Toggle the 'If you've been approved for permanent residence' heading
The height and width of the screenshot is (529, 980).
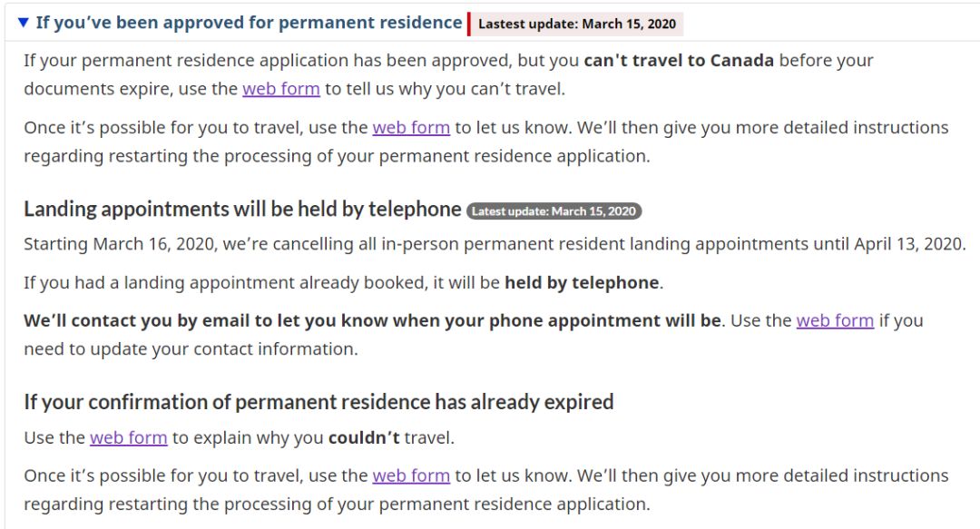[249, 23]
